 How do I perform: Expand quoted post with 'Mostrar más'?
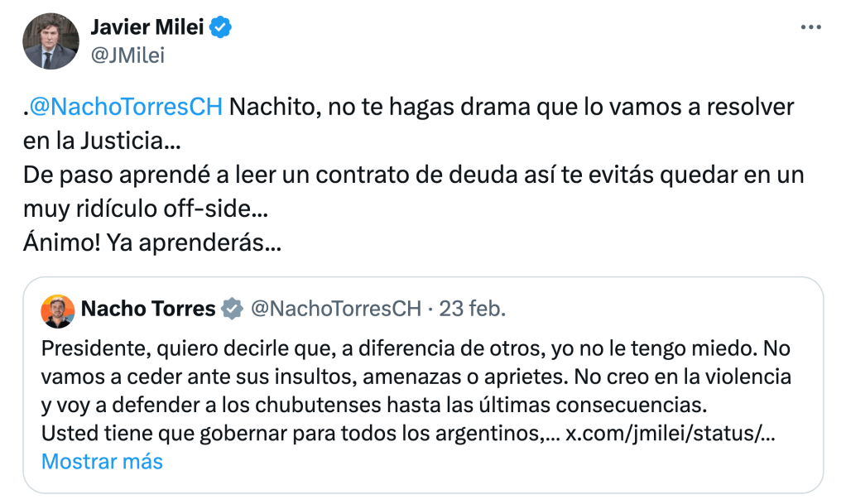coord(102,461)
